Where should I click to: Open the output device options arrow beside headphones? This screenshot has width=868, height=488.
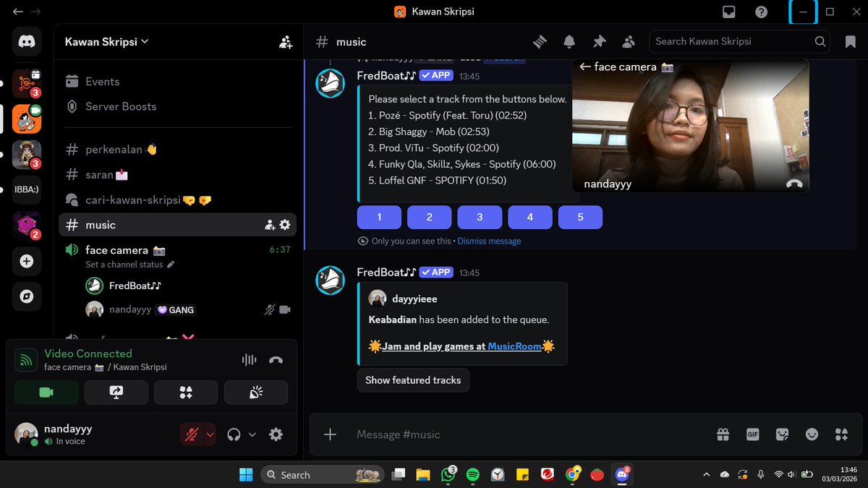click(x=252, y=435)
